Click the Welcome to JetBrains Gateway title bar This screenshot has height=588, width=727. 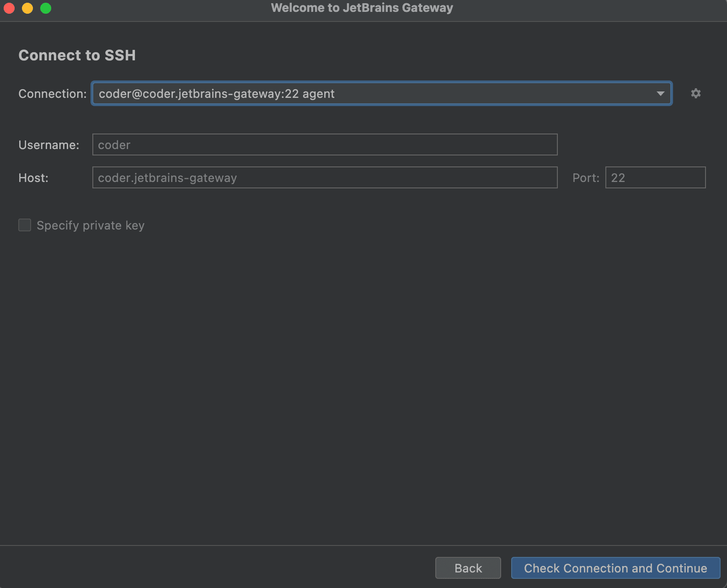click(x=362, y=8)
